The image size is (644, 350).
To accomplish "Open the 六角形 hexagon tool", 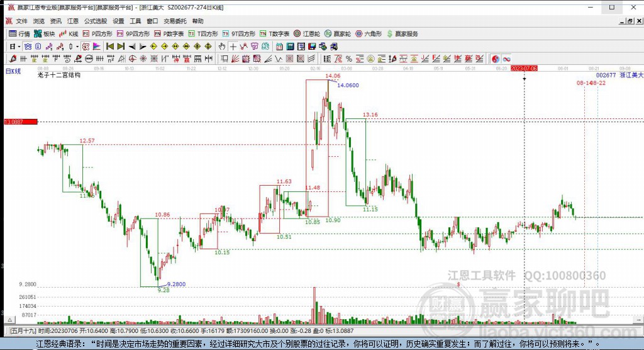I will (x=369, y=34).
